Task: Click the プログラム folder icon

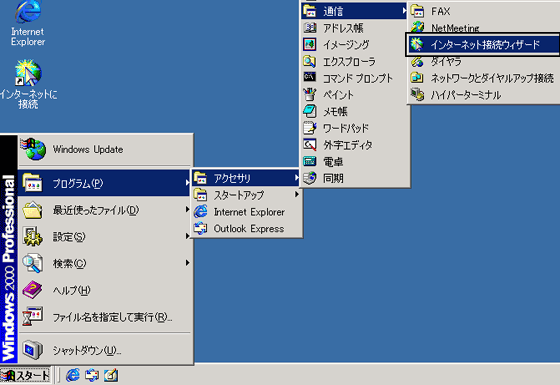Action: (32, 183)
